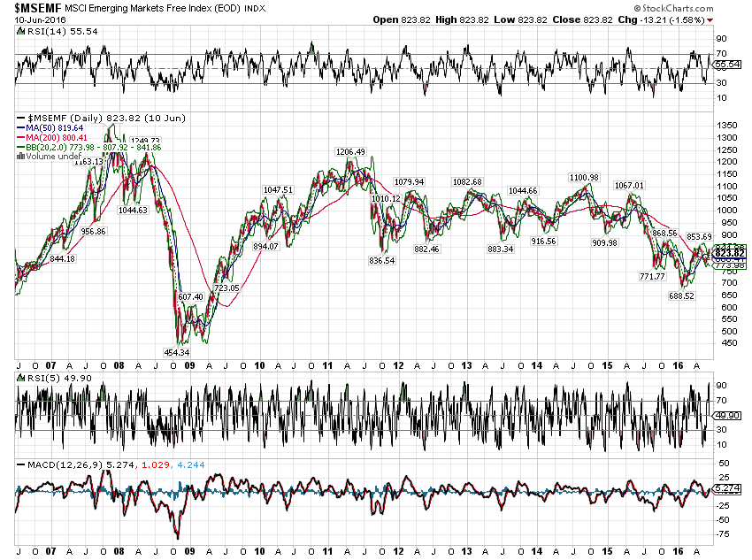Click the red 1.029 MACD signal value

[x=156, y=464]
